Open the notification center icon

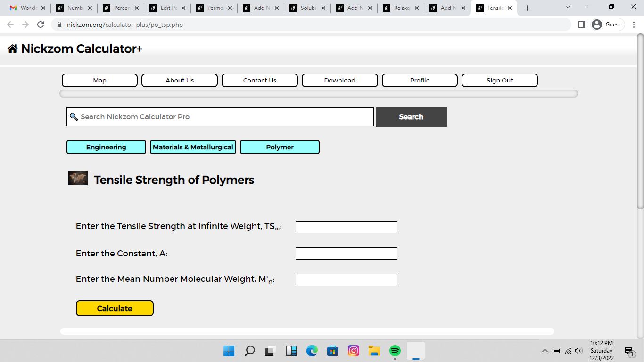coord(629,351)
